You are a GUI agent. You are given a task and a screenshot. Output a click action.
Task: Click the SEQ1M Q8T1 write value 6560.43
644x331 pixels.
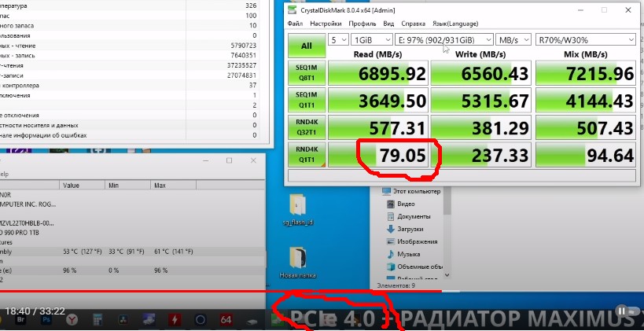[481, 72]
